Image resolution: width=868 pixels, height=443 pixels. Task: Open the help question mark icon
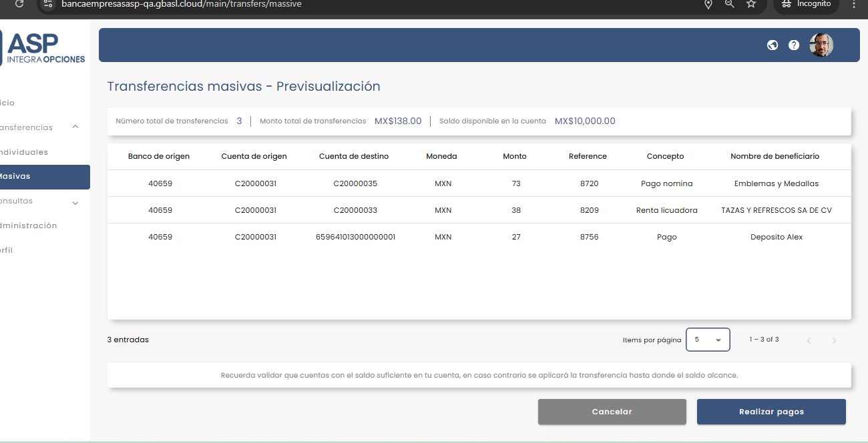pos(794,45)
